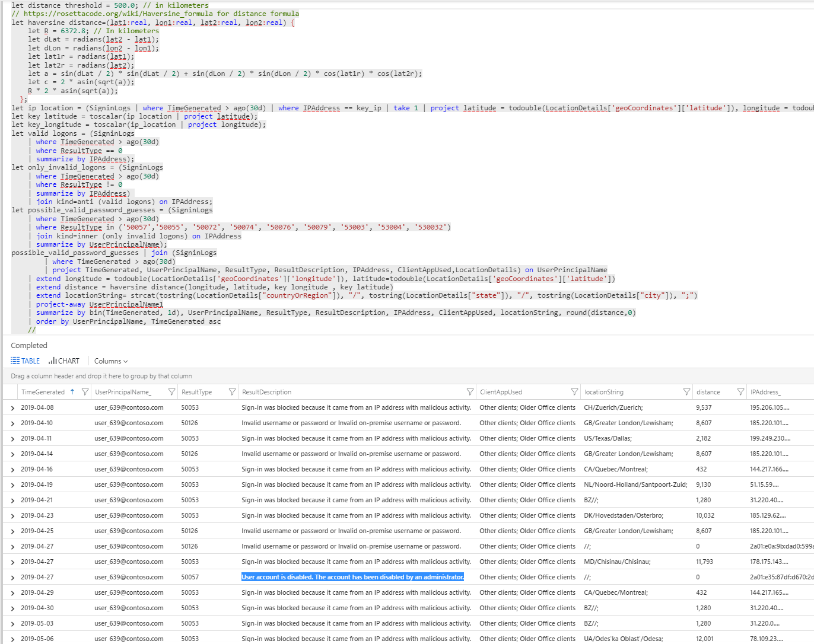The height and width of the screenshot is (644, 814).
Task: Click the 'Completed' query status text
Action: tap(29, 346)
